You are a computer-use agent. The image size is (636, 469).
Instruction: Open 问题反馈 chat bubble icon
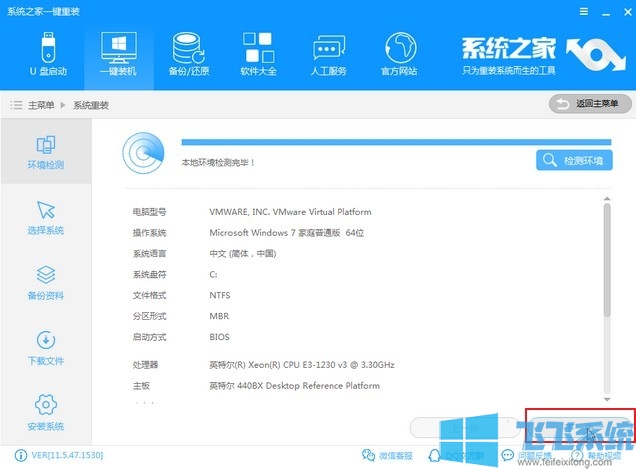pyautogui.click(x=507, y=456)
